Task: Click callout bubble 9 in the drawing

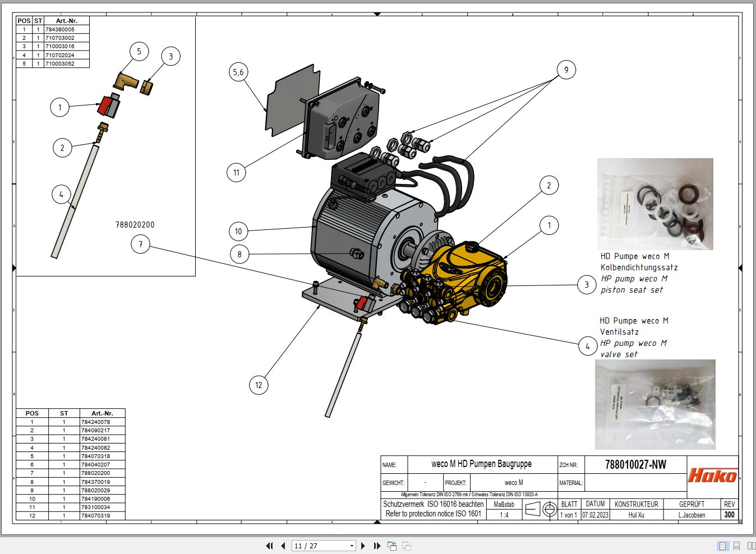Action: (566, 70)
